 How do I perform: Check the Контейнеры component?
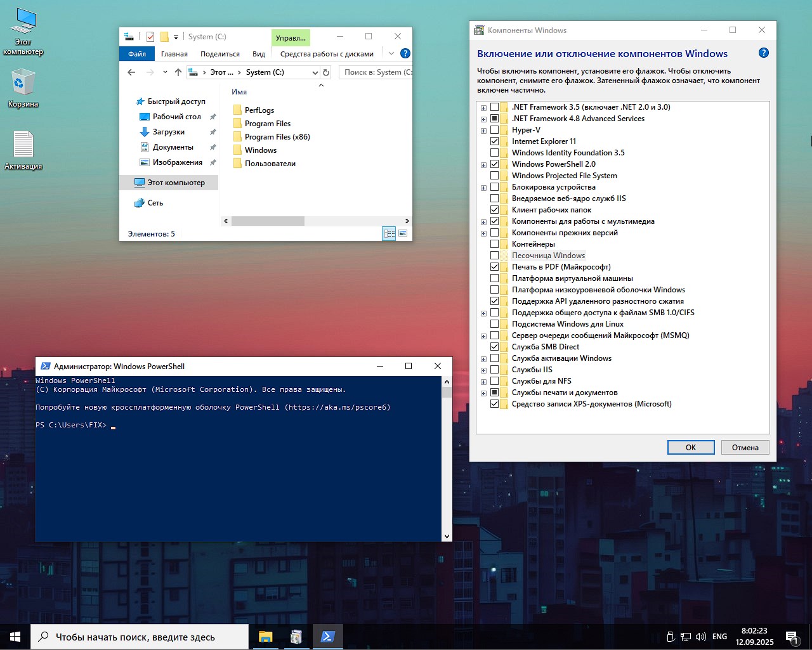coord(494,244)
